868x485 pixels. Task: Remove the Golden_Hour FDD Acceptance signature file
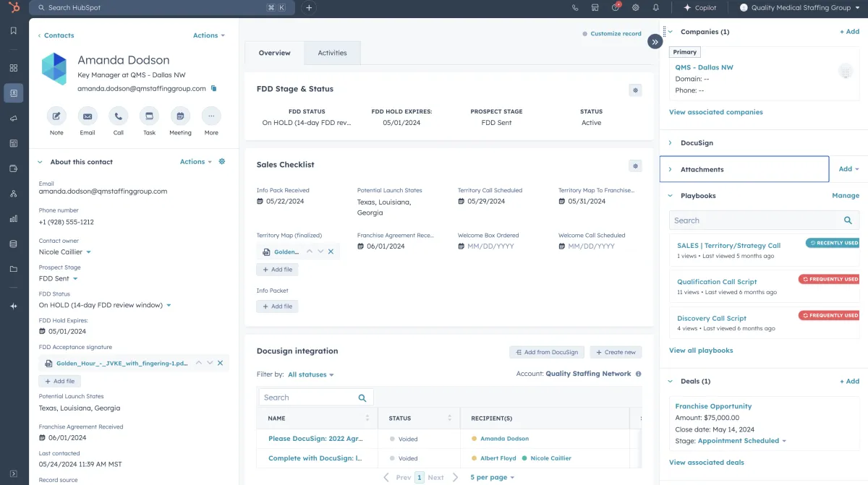point(221,363)
